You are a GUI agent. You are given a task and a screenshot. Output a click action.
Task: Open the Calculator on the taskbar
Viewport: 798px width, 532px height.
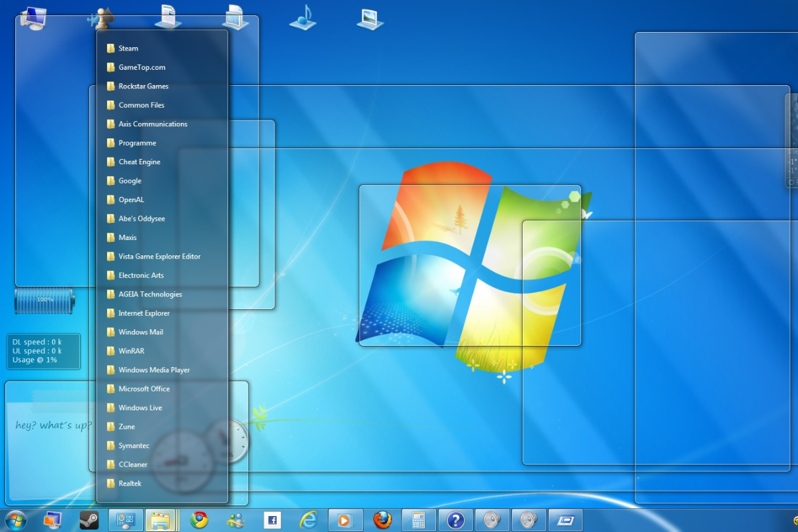(418, 519)
